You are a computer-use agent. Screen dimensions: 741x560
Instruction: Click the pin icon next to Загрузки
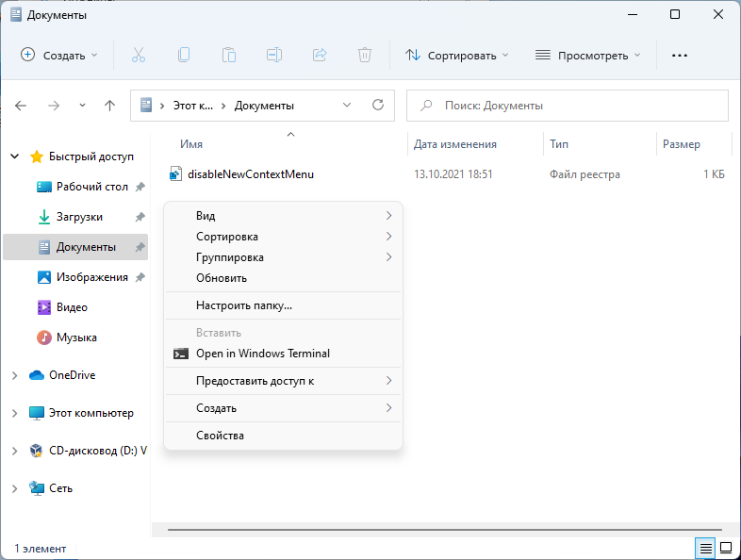(140, 218)
